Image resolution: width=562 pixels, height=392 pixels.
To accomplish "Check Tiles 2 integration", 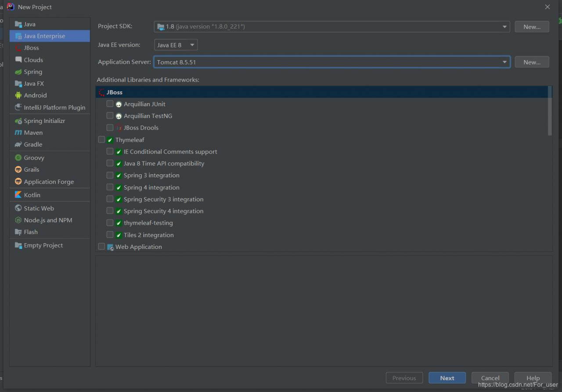I will tap(110, 235).
